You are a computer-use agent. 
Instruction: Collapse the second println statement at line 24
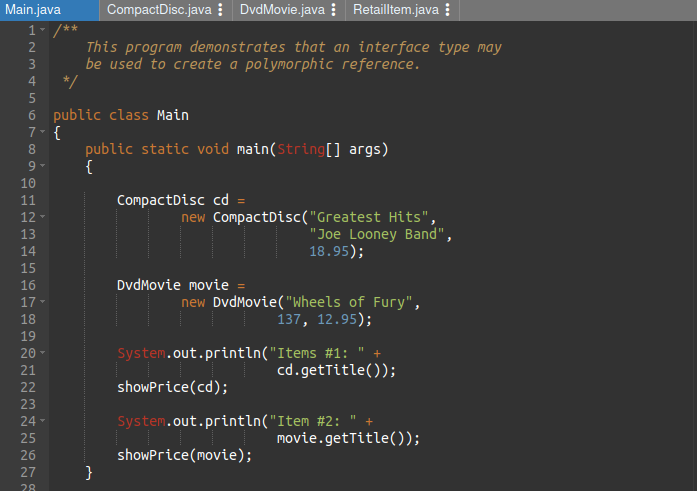coord(42,421)
